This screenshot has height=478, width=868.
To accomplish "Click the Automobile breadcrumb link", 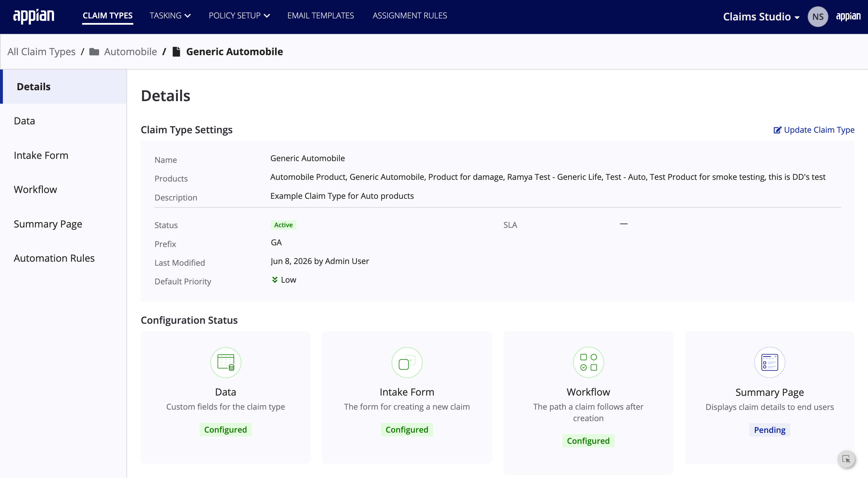I will click(x=130, y=52).
